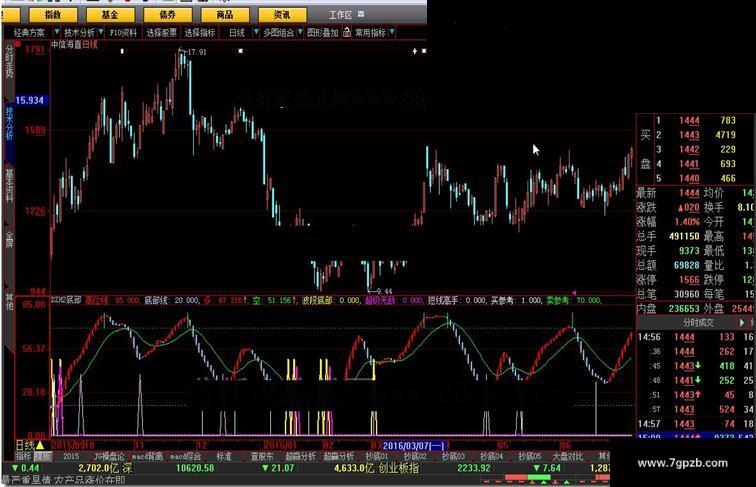
Task: Open the 资讯 news section
Action: point(282,15)
